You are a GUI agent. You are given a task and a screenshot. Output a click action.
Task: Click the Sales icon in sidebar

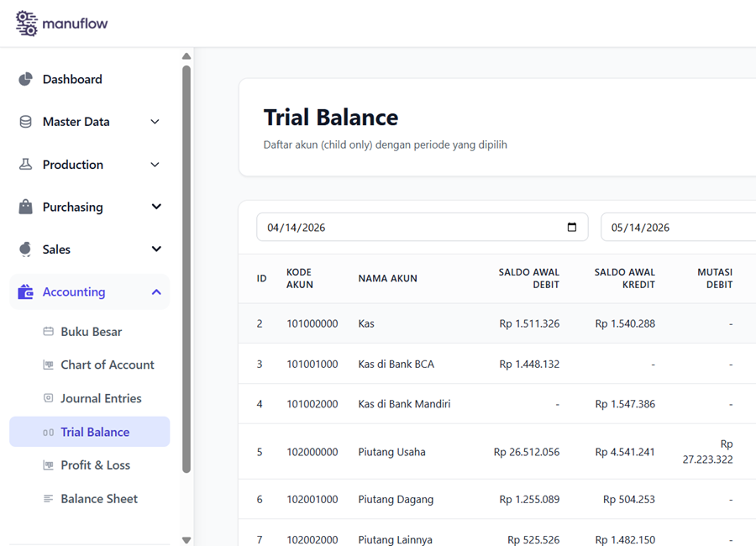click(25, 249)
